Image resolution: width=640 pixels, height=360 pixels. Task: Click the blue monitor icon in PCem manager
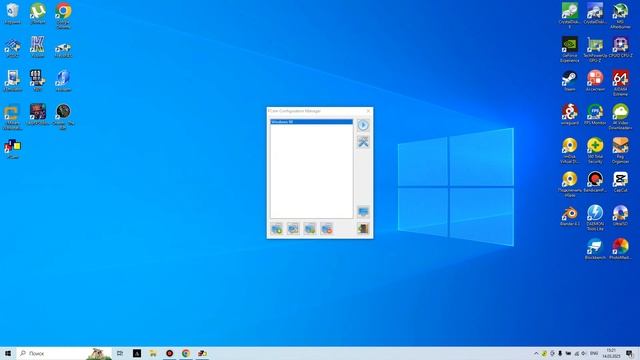click(363, 211)
